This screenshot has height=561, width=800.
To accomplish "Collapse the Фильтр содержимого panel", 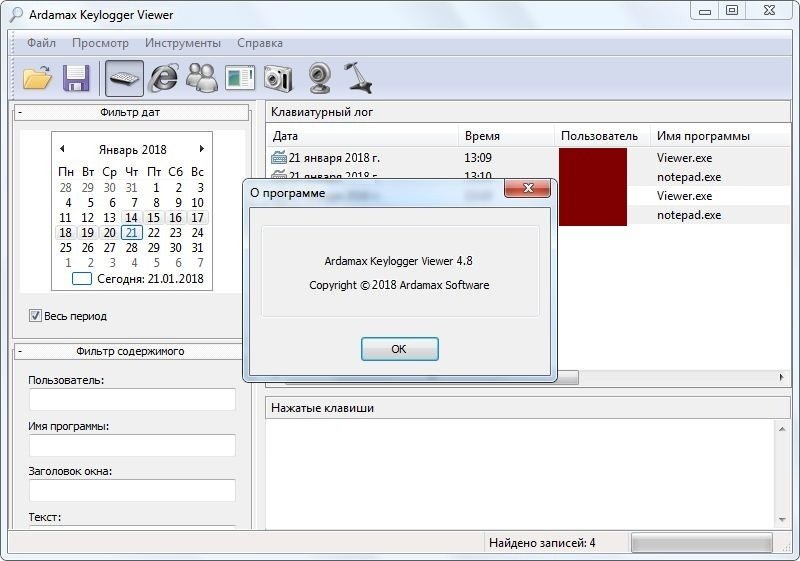I will tap(20, 351).
